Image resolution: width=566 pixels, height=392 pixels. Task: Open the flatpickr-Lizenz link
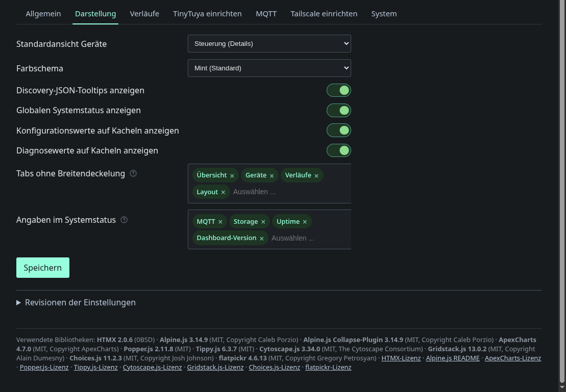pos(328,367)
